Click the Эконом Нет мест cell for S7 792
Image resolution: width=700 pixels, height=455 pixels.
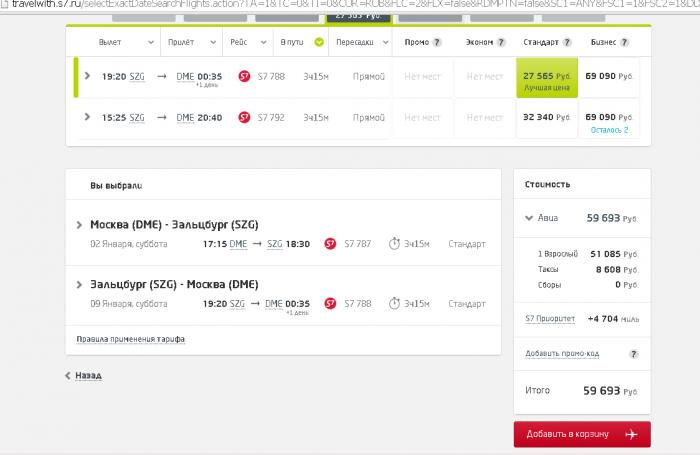[485, 118]
